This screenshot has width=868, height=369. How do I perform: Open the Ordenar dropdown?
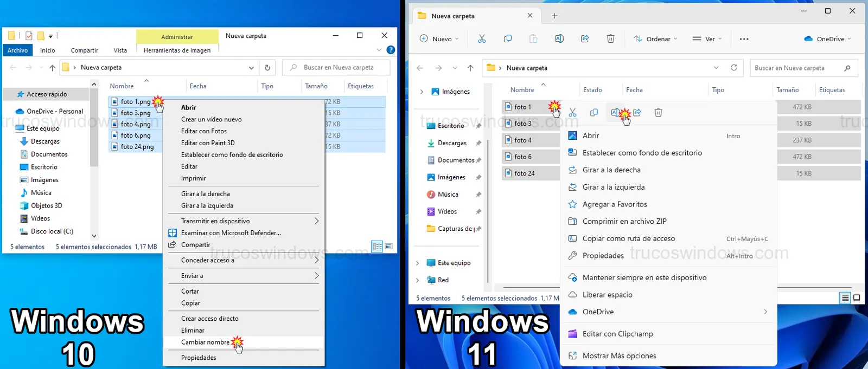click(x=655, y=39)
